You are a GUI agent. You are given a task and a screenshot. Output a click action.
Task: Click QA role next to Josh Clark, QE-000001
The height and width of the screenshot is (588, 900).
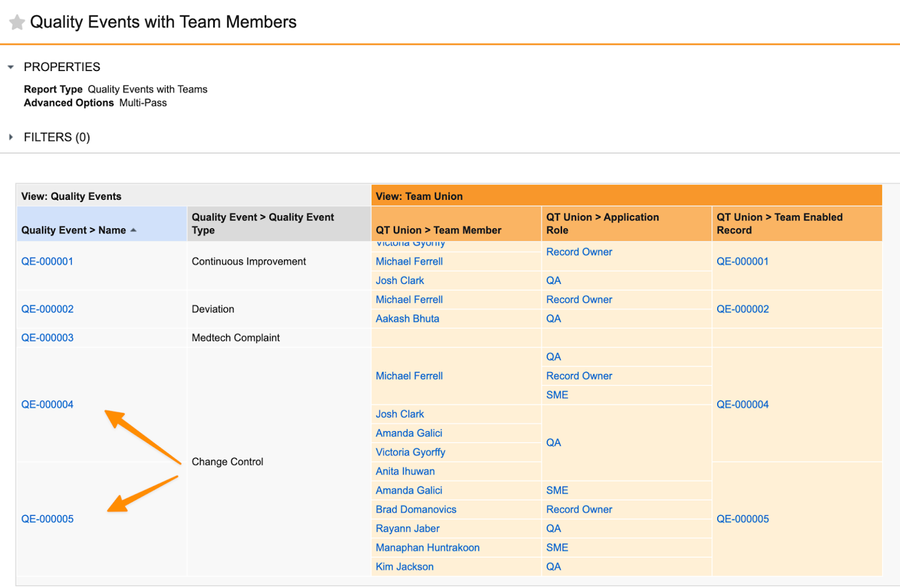coord(553,281)
